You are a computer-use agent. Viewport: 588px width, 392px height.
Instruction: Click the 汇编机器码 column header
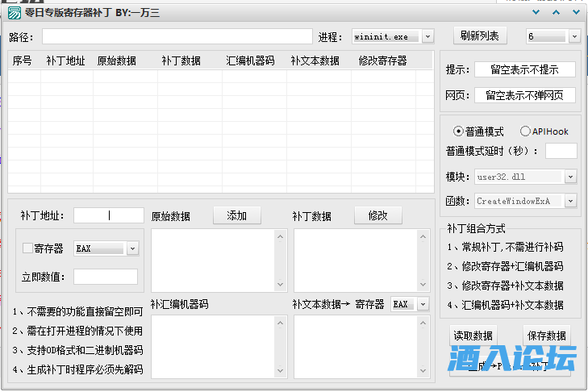(x=250, y=60)
